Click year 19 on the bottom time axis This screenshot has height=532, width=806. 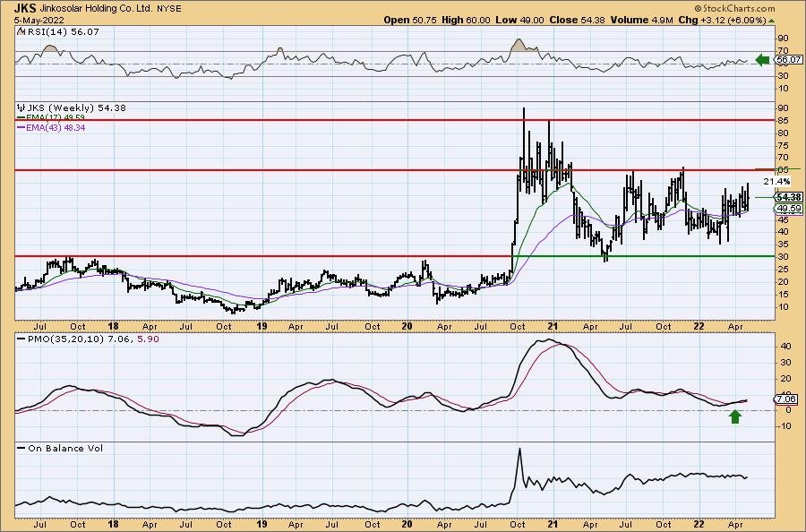click(262, 524)
